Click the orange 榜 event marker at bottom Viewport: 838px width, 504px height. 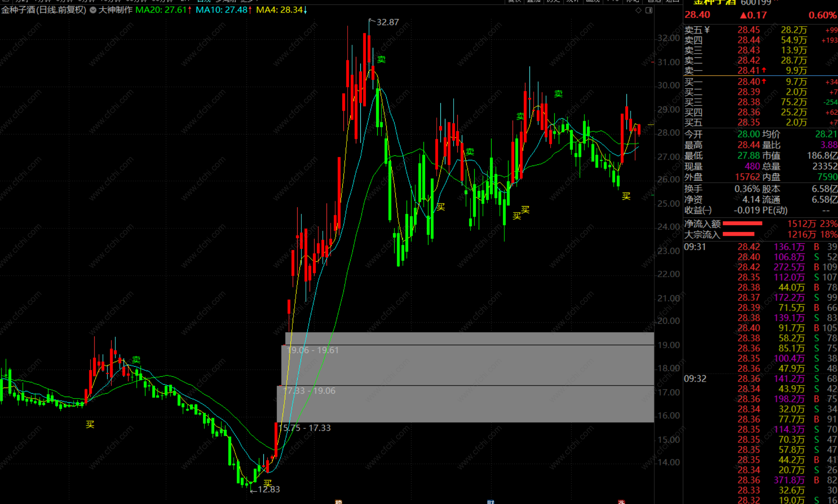click(x=338, y=502)
